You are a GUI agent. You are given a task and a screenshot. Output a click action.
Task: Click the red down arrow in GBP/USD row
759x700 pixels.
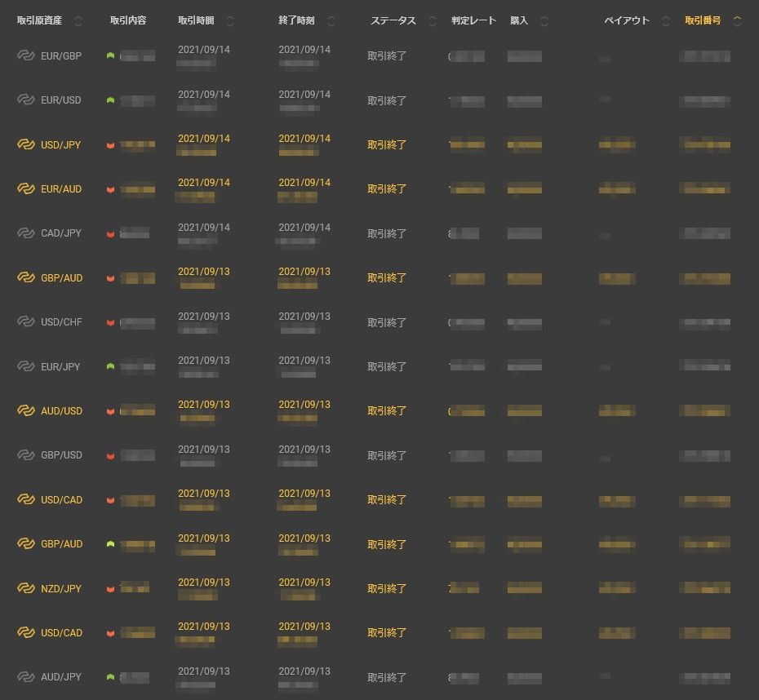click(110, 455)
